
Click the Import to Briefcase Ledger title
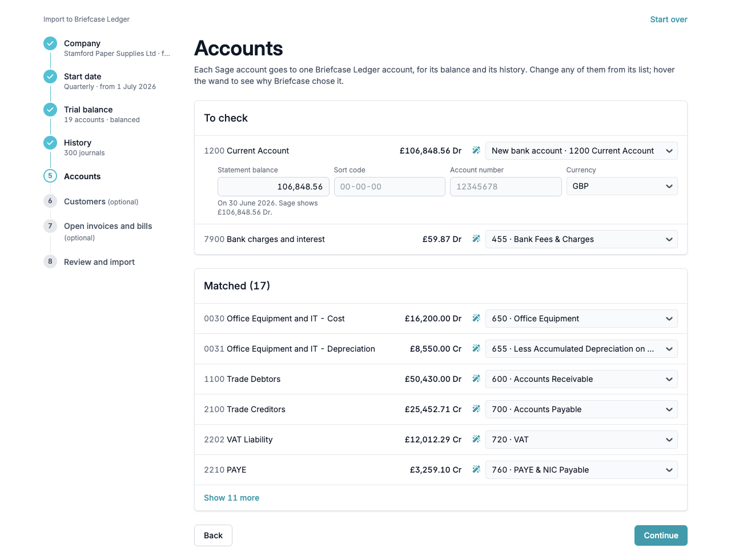(x=86, y=19)
